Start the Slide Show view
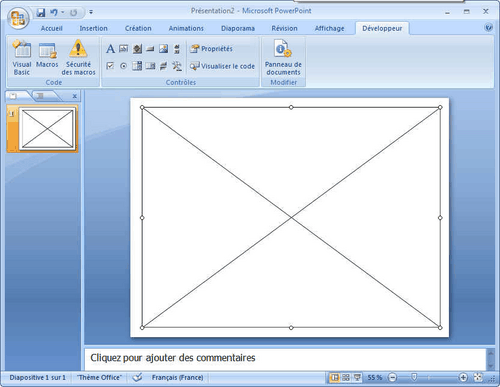 (x=357, y=377)
